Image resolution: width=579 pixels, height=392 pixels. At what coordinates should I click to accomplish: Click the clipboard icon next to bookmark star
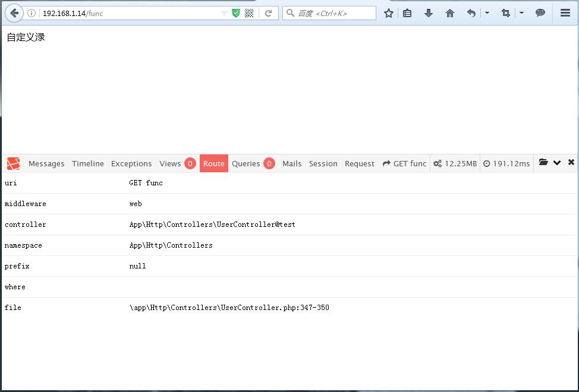click(407, 12)
